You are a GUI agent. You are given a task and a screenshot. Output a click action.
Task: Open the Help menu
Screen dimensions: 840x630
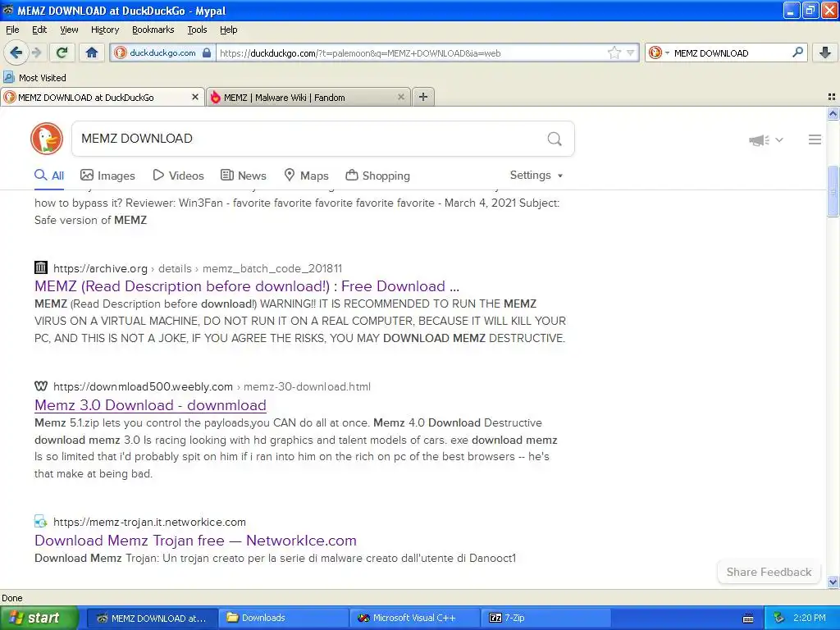[228, 30]
